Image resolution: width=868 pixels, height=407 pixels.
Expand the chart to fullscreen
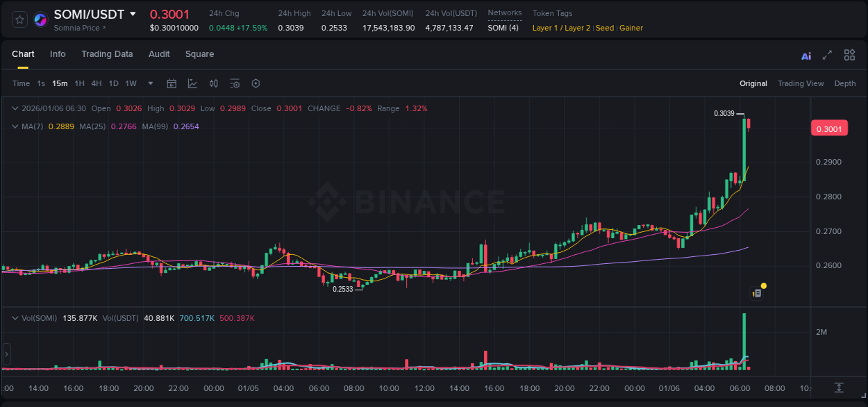tap(828, 55)
